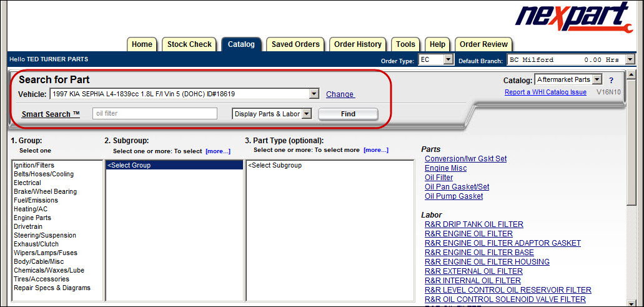Select Brake/Wheel Bearing group
Screen dimensions: 644x307
tap(45, 191)
